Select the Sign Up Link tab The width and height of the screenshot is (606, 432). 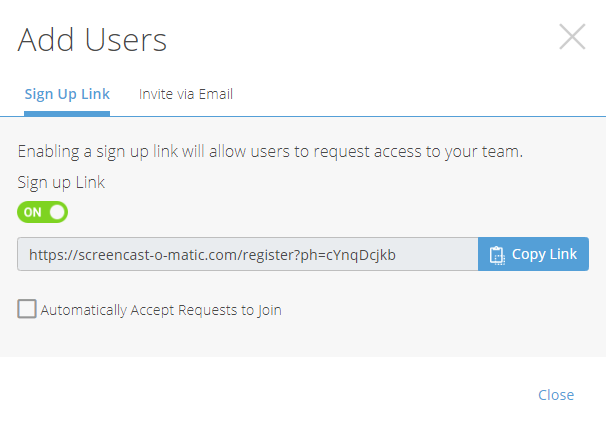[x=67, y=94]
